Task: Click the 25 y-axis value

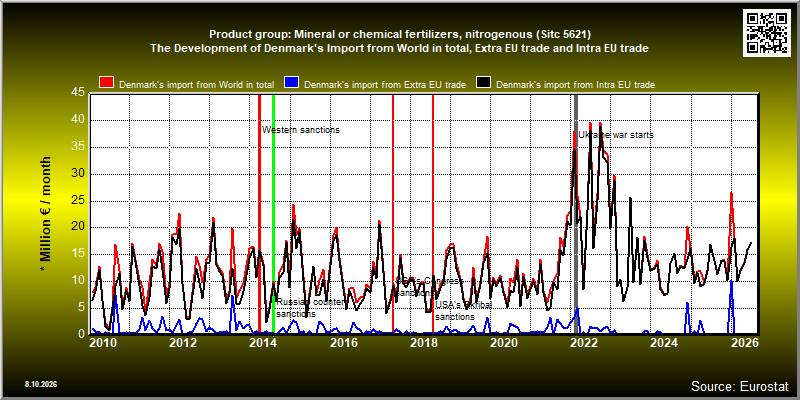Action: 77,201
